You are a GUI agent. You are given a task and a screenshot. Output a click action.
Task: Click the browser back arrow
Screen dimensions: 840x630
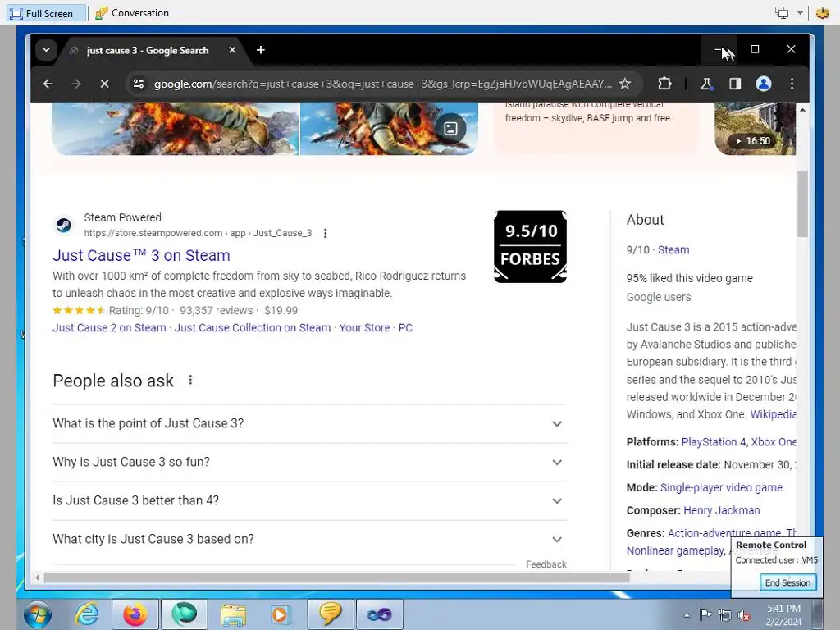coord(48,84)
